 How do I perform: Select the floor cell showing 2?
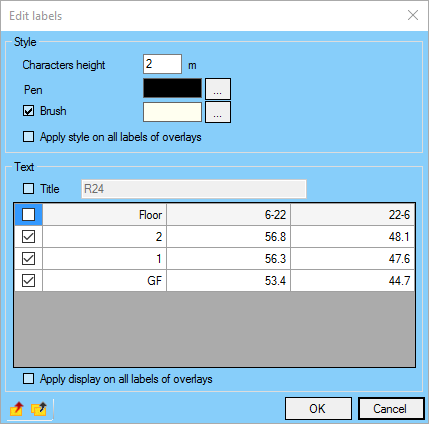pos(104,237)
